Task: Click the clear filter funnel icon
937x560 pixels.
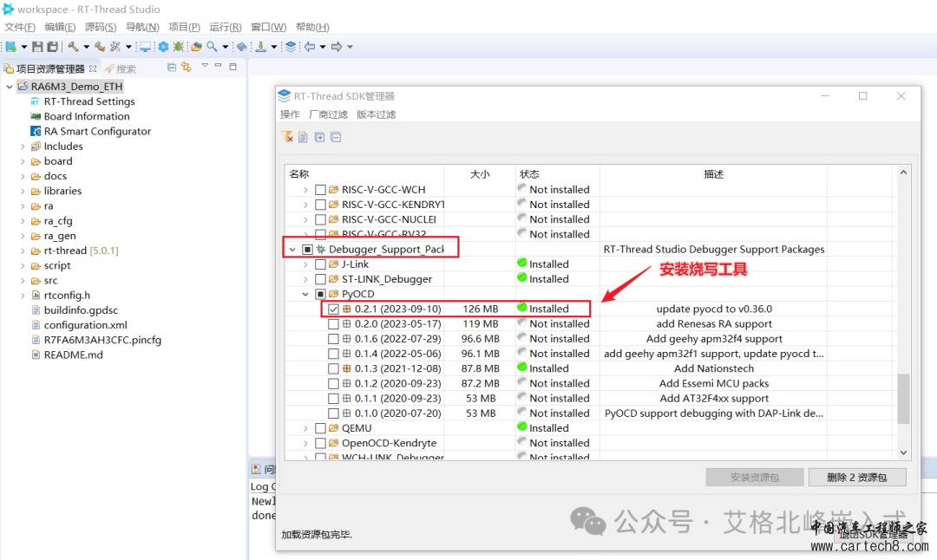Action: tap(287, 137)
